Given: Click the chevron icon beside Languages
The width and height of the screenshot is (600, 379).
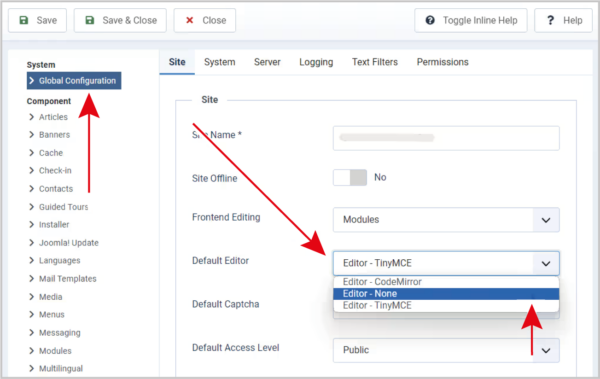Looking at the screenshot, I should 31,261.
